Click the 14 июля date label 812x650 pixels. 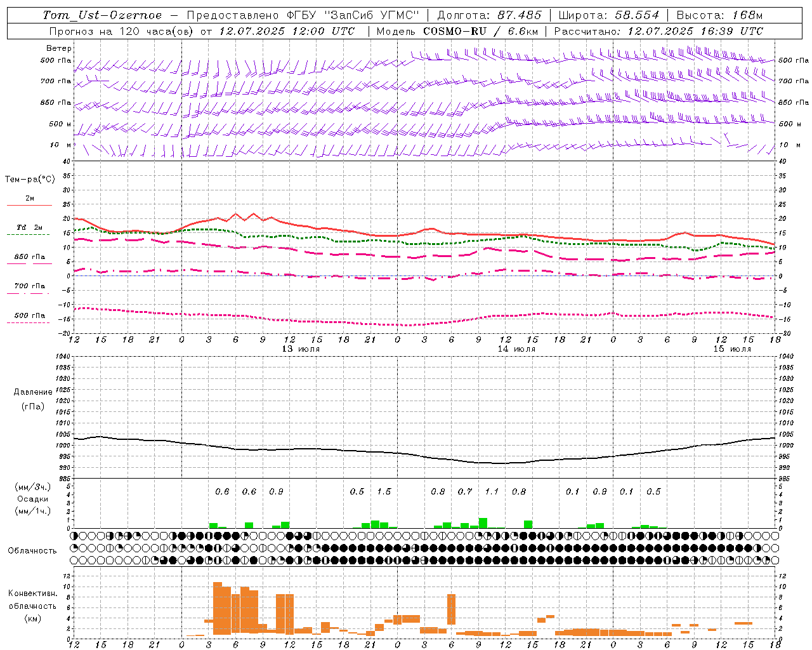point(516,349)
